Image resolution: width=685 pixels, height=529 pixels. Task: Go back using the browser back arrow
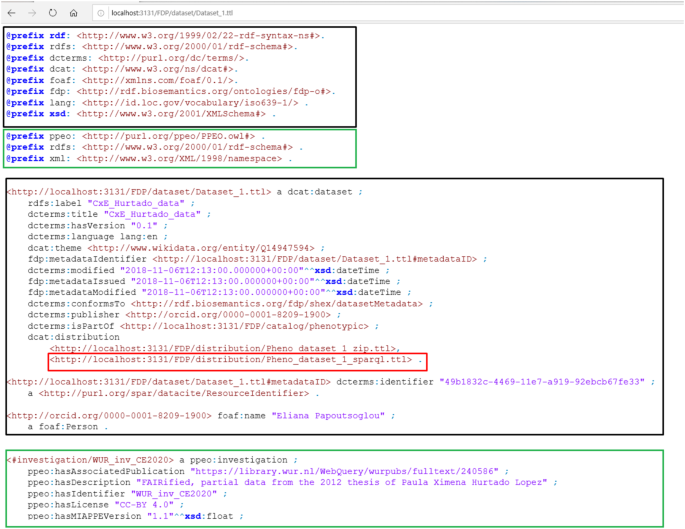[x=12, y=13]
